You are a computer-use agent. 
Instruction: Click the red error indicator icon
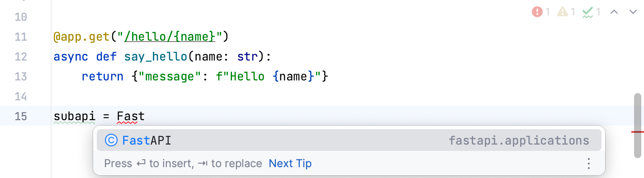pos(537,12)
